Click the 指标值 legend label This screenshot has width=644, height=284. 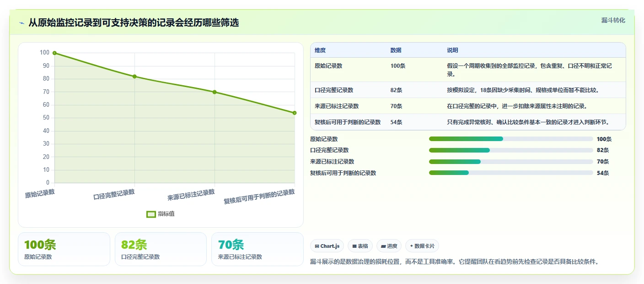pos(166,214)
